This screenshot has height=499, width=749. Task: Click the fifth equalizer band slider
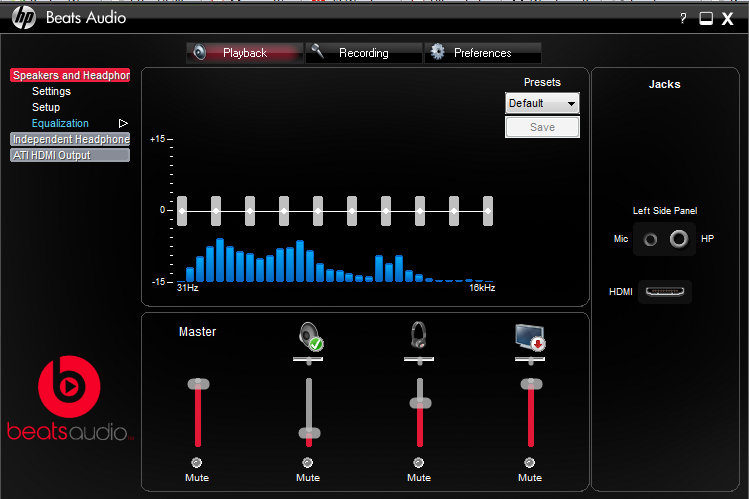318,211
